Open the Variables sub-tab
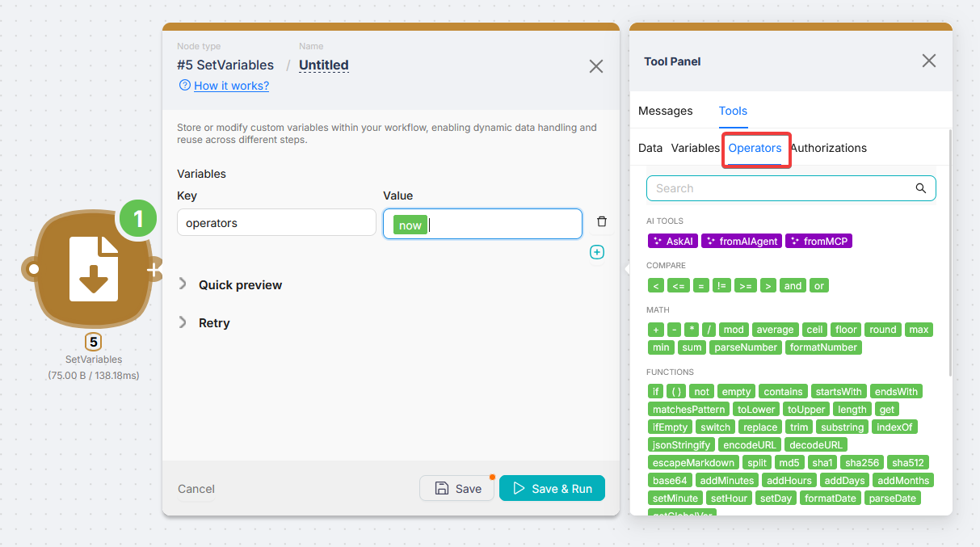This screenshot has height=547, width=980. click(695, 148)
